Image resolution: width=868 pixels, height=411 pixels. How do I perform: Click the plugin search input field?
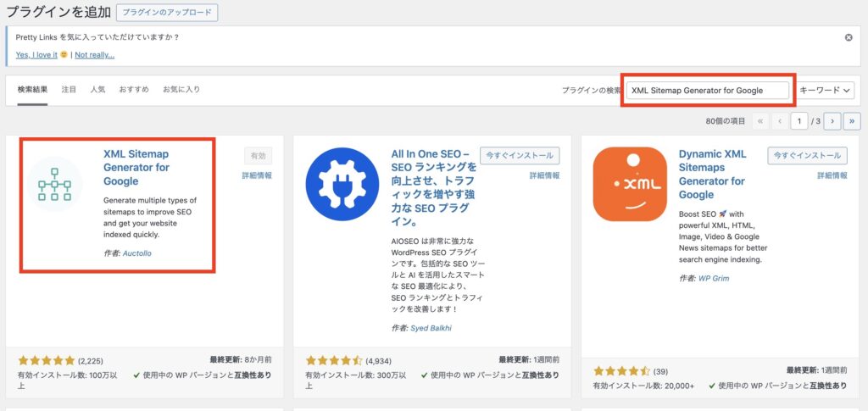(708, 90)
